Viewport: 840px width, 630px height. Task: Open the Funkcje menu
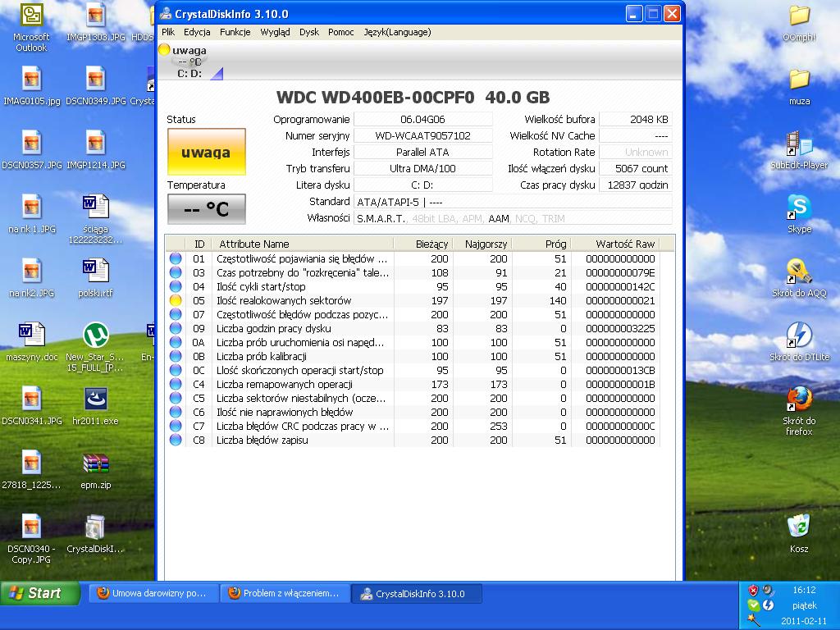[235, 32]
